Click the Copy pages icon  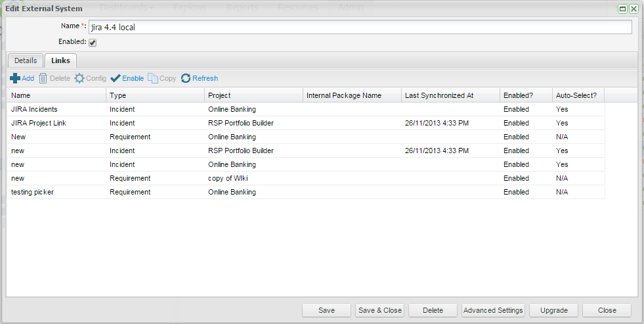(x=153, y=78)
